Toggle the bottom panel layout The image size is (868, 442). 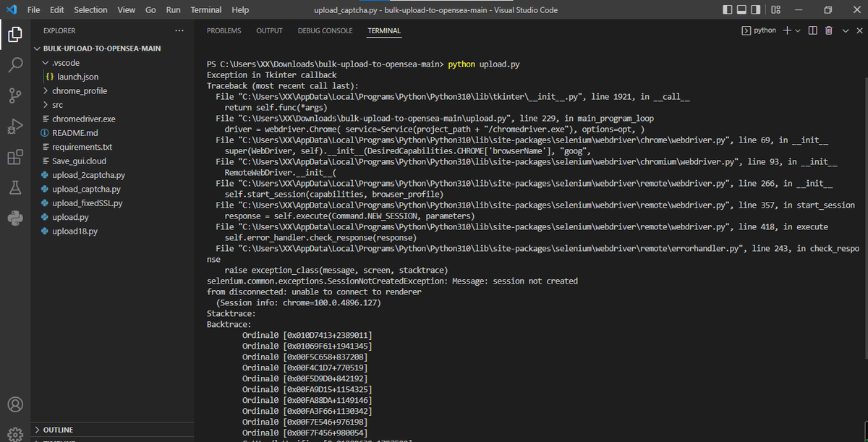742,9
